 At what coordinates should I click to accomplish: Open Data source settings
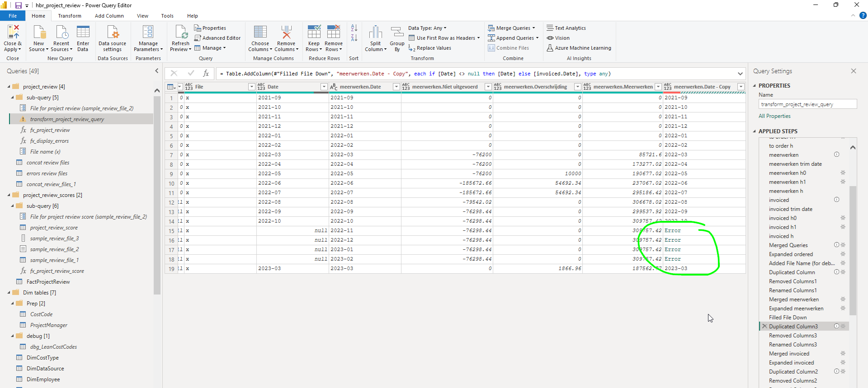pos(112,32)
